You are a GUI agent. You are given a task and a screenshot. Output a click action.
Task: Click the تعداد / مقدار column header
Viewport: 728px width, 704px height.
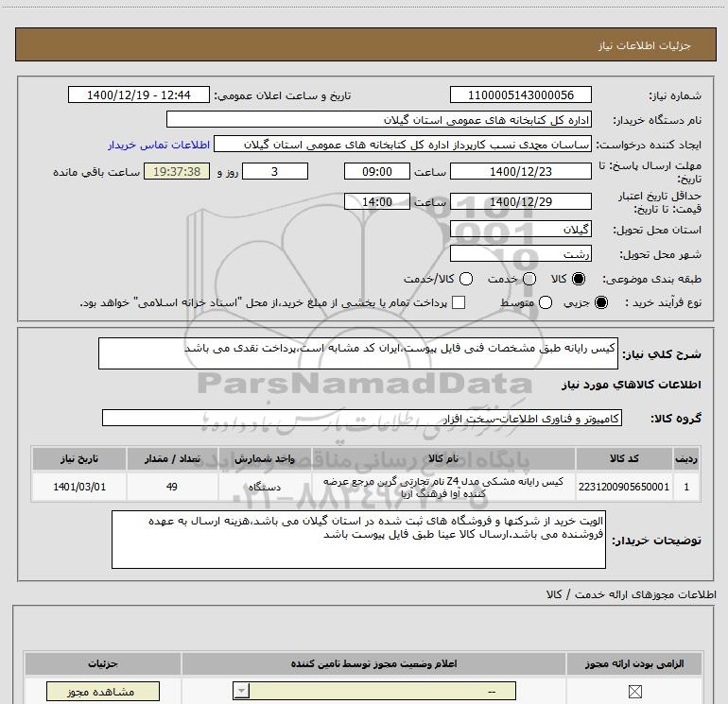point(172,458)
